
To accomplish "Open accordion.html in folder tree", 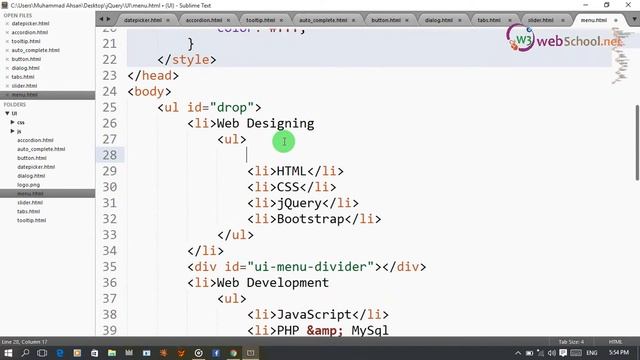I will 35,140.
